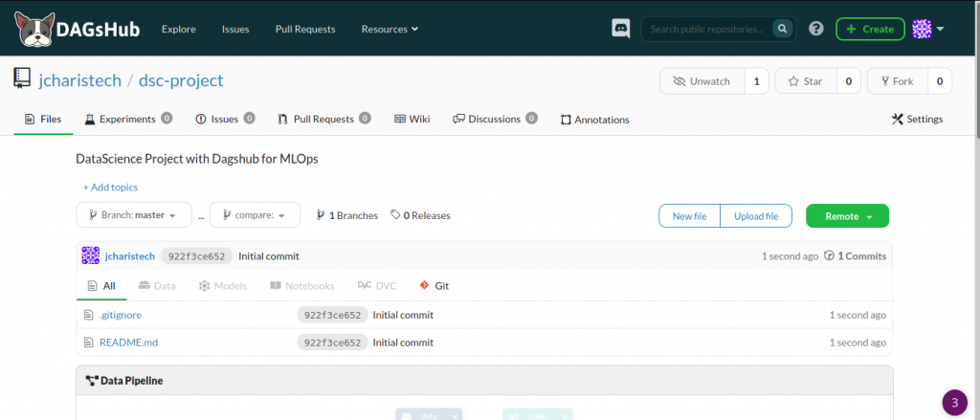Open 0 Releases link

coord(420,215)
